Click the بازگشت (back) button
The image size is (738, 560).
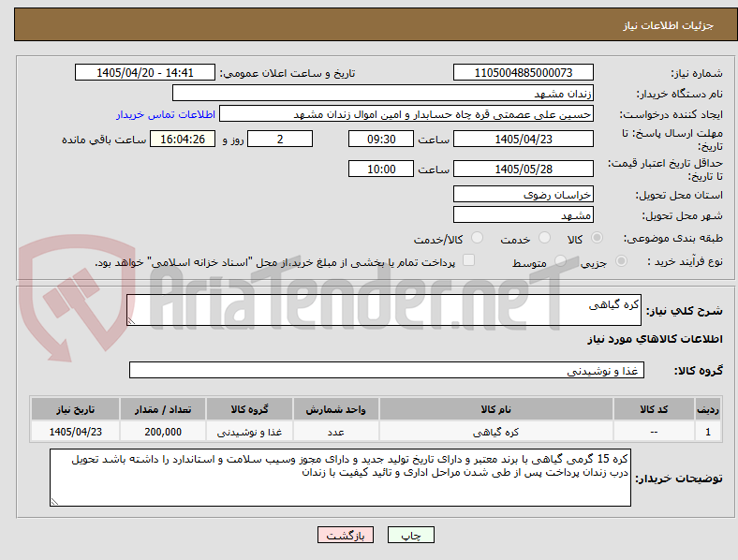[346, 535]
